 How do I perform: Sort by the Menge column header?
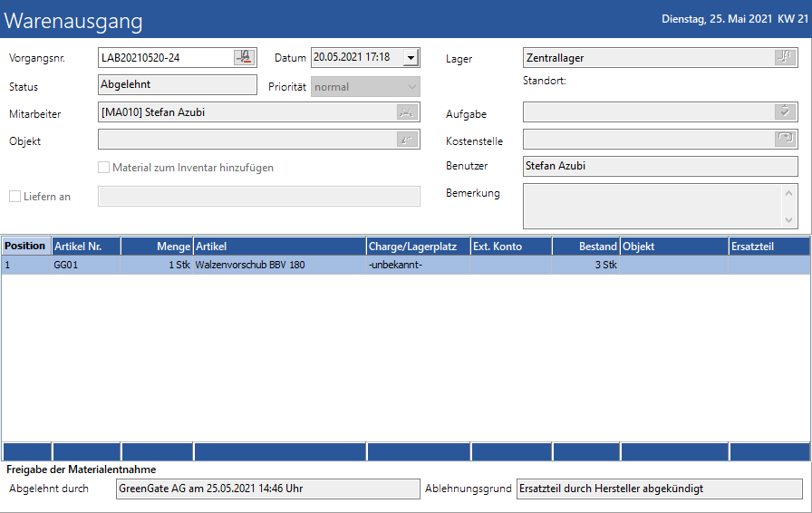158,247
